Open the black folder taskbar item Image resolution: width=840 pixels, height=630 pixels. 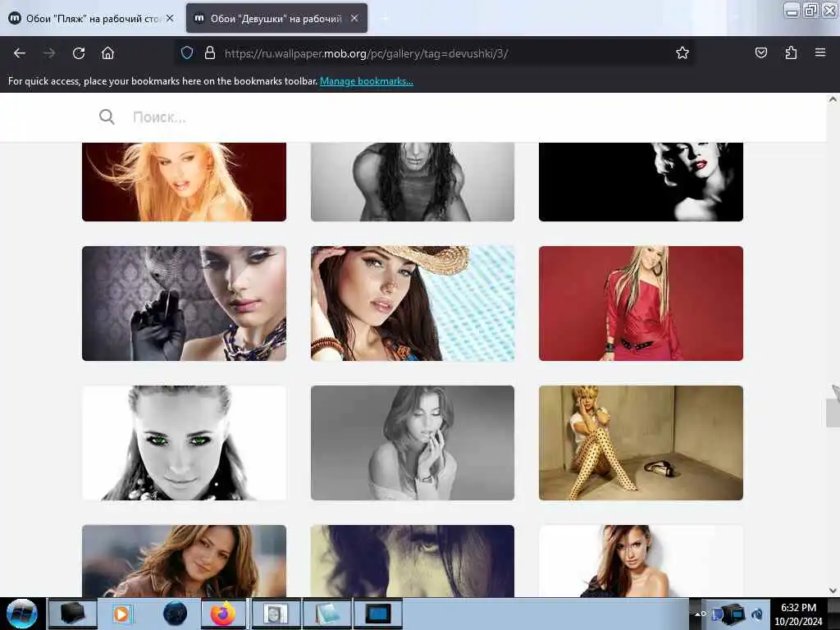[72, 614]
